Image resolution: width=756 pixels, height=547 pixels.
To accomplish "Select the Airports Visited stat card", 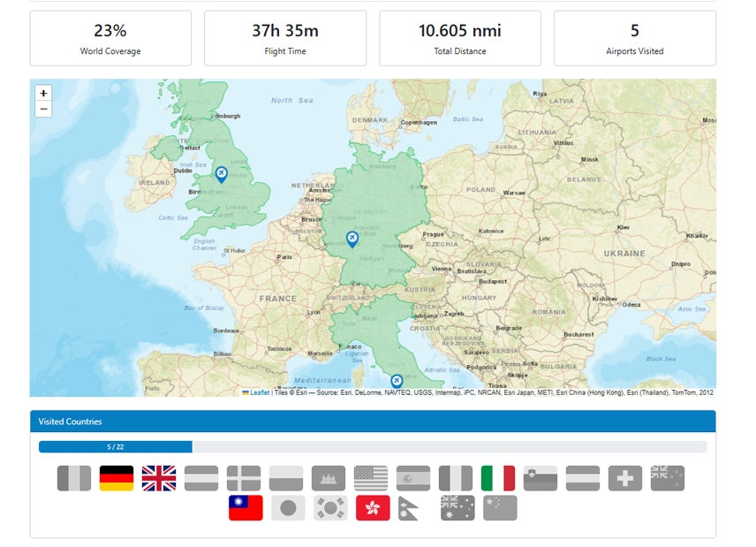I will tap(634, 38).
